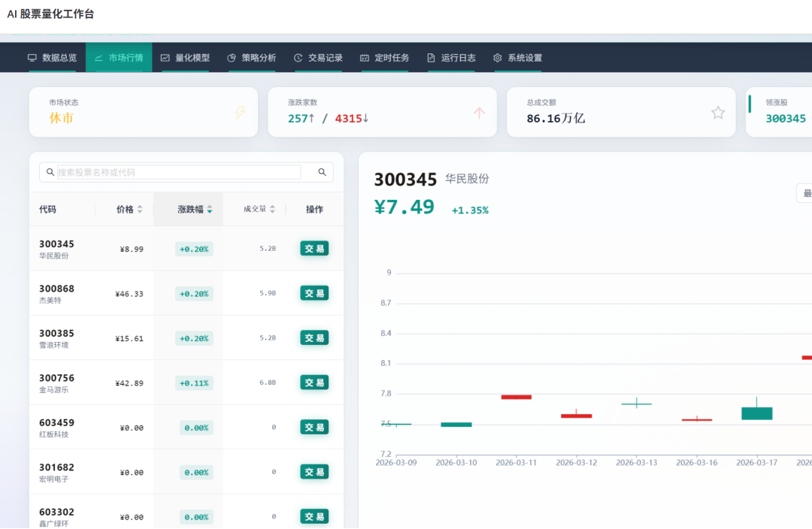This screenshot has height=529, width=812.
Task: Click the 2026-03-10 green candlestick
Action: (x=456, y=425)
